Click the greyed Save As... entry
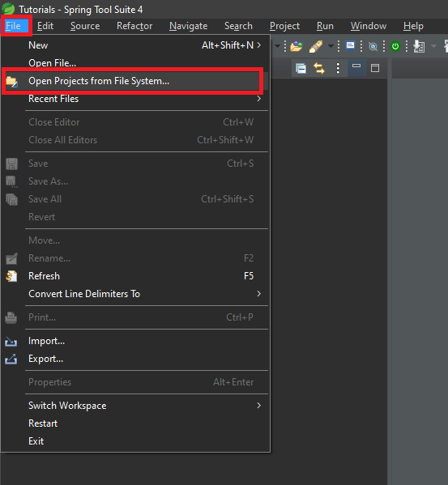The height and width of the screenshot is (485, 448). [135, 181]
